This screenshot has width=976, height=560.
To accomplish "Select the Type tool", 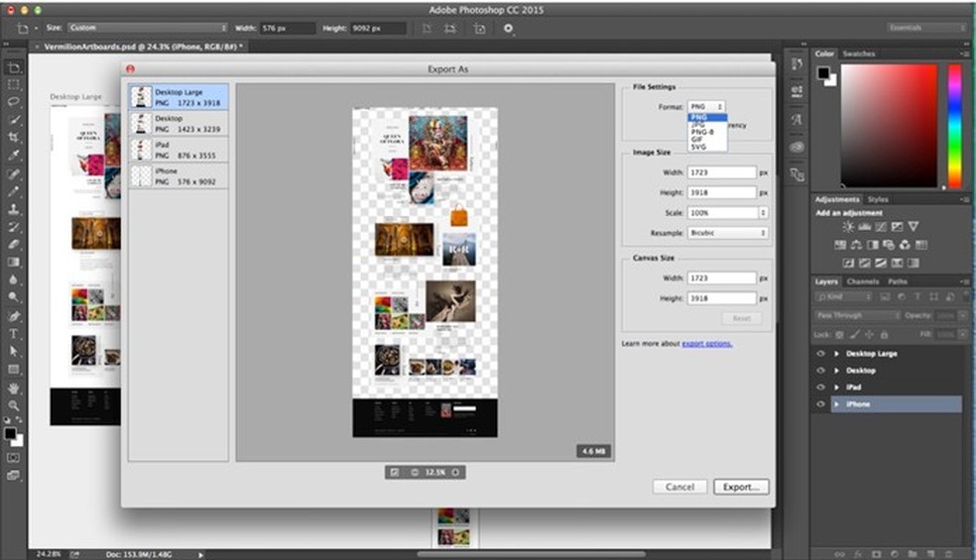I will (14, 334).
